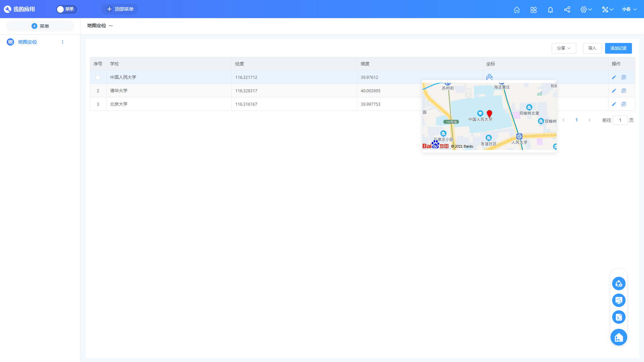This screenshot has width=644, height=362.
Task: Expand the 分享 dropdown
Action: click(564, 48)
